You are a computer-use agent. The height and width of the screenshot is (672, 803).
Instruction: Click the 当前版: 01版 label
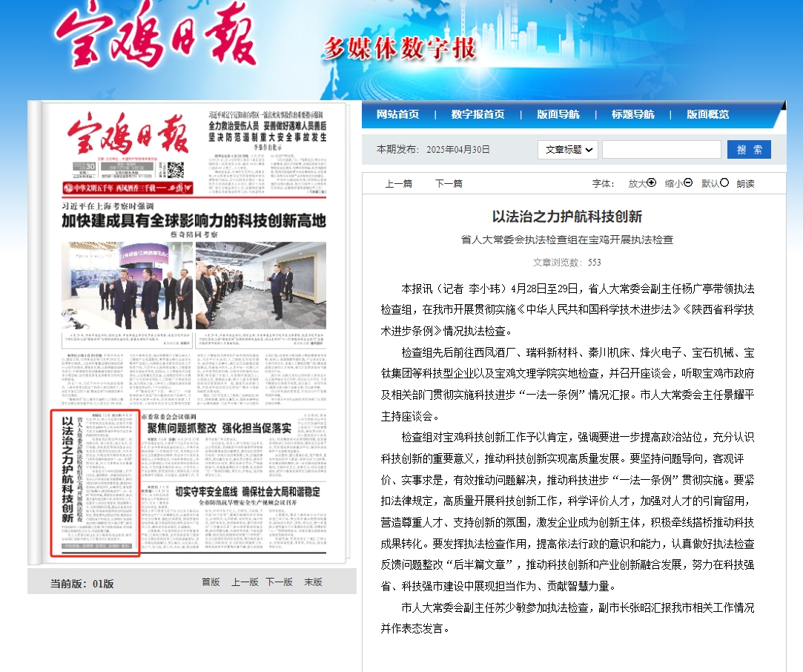(82, 584)
